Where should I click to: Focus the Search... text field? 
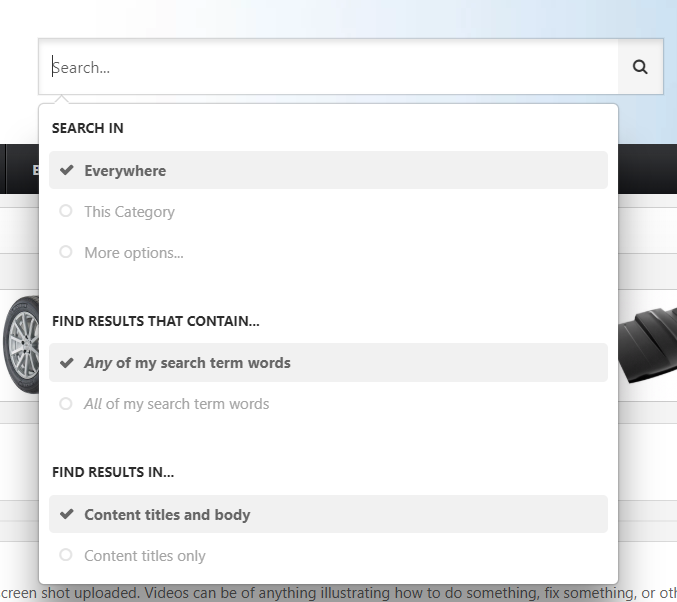coord(328,67)
